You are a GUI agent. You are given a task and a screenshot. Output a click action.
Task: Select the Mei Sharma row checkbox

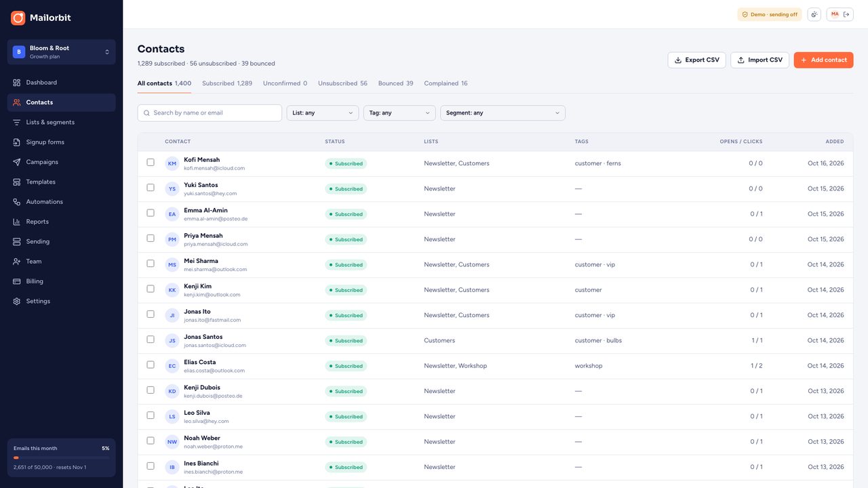click(151, 264)
